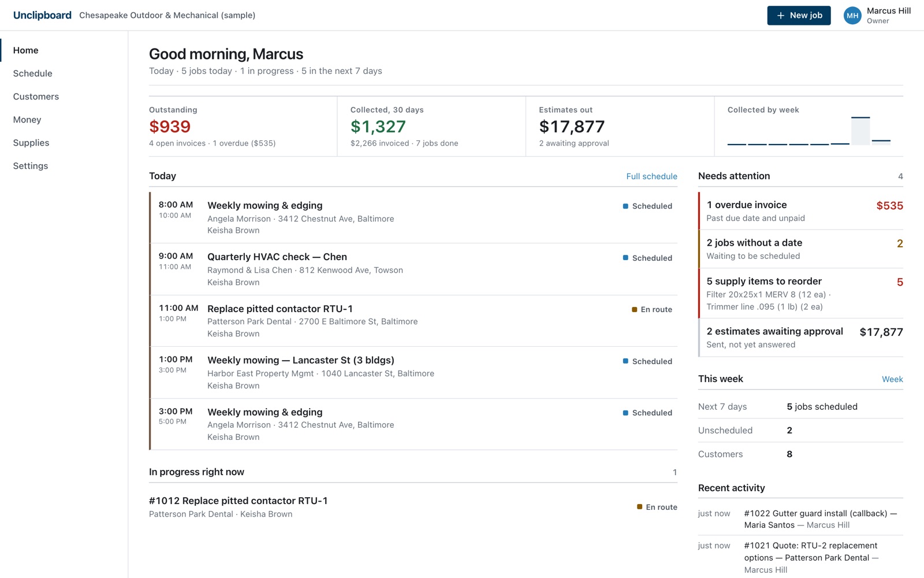The height and width of the screenshot is (578, 924).
Task: Click 2 jobs without a date alert
Action: [801, 249]
